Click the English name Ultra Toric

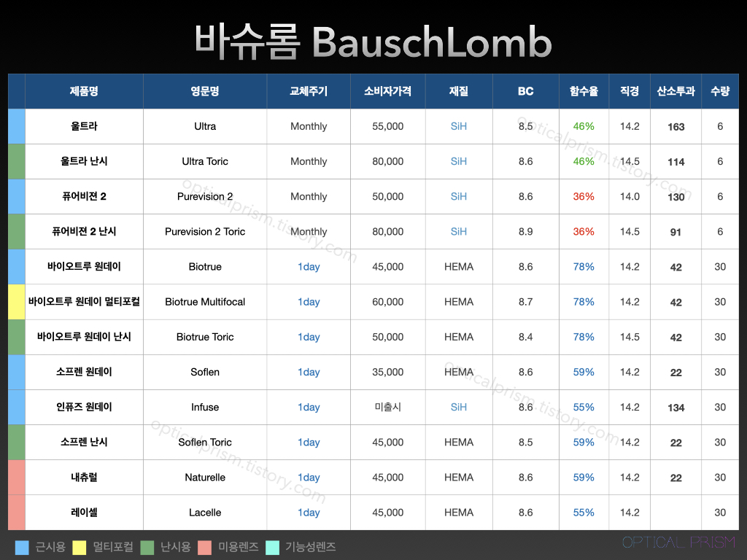(x=205, y=161)
